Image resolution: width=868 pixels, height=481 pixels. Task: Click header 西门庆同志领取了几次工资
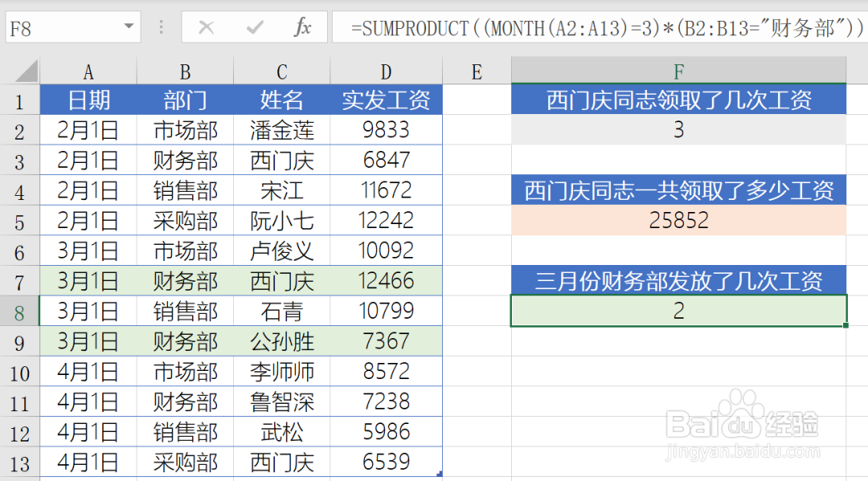coord(678,100)
